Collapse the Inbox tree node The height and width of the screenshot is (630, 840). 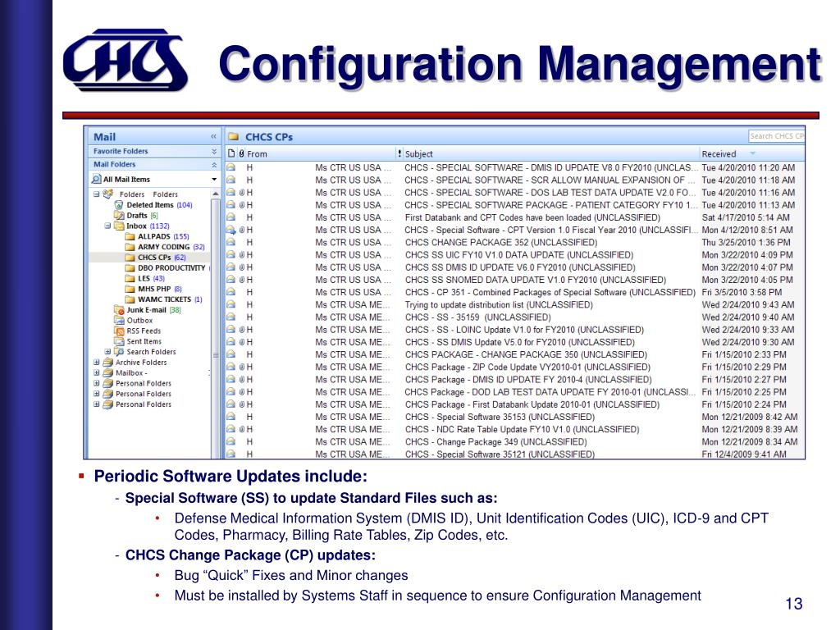(x=107, y=226)
